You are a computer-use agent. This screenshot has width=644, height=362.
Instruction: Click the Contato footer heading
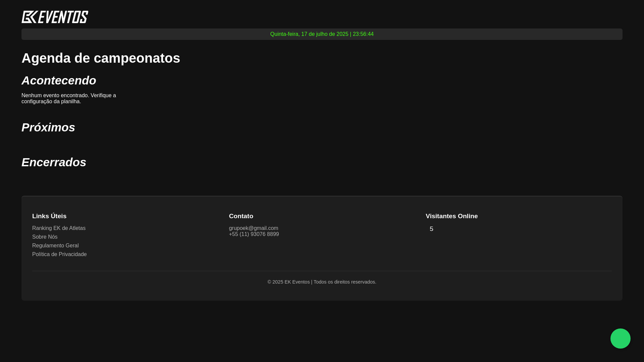[x=241, y=216]
